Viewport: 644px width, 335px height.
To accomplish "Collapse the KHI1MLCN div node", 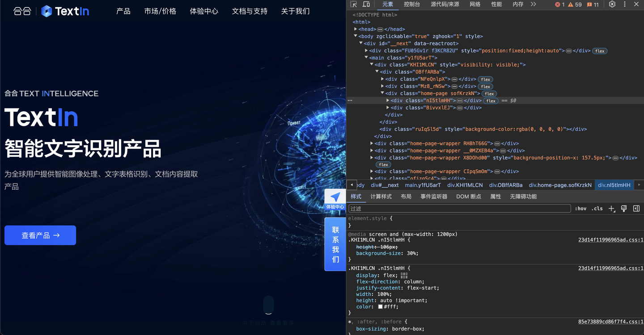I will (x=372, y=65).
